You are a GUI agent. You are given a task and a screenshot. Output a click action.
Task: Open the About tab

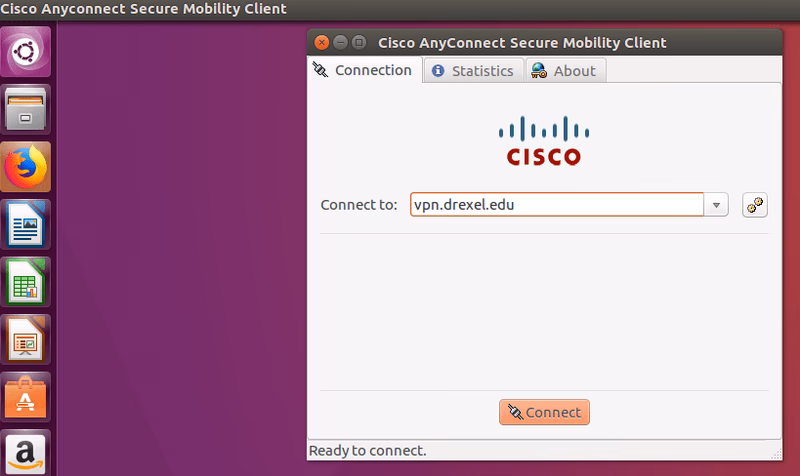(565, 71)
